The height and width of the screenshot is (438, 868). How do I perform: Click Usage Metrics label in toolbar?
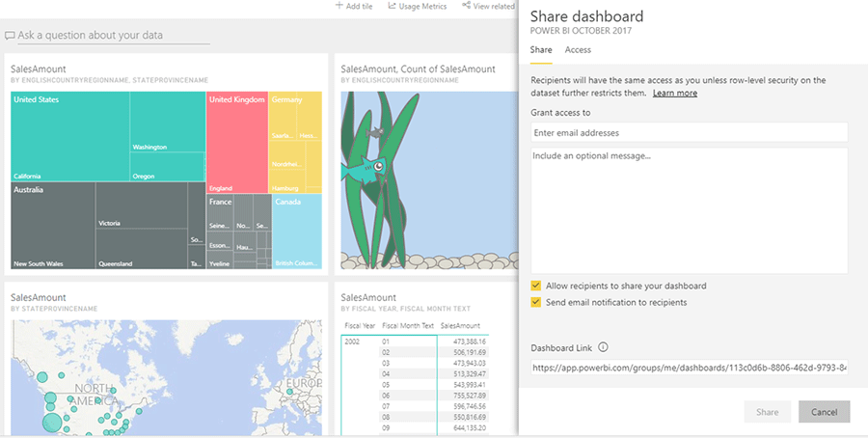422,6
